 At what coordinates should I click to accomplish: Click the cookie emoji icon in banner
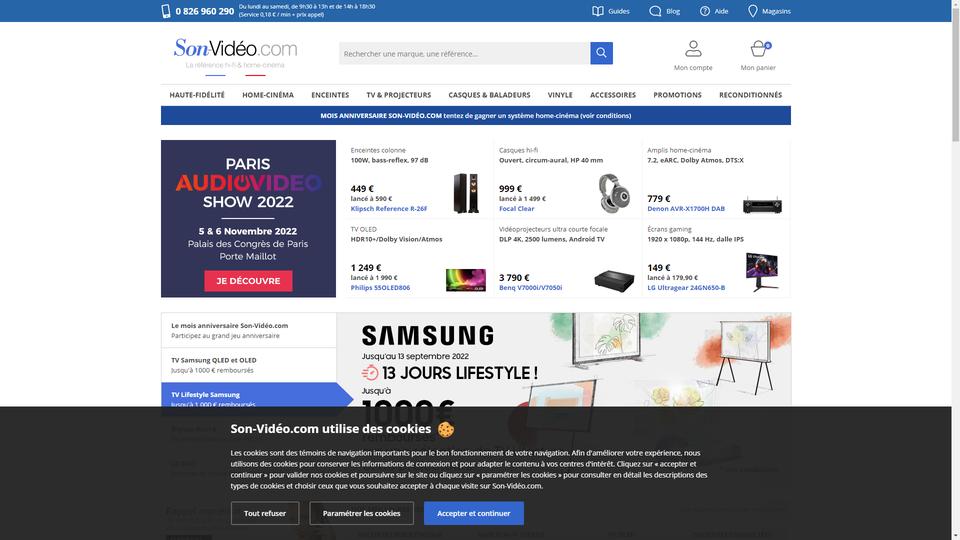[446, 429]
